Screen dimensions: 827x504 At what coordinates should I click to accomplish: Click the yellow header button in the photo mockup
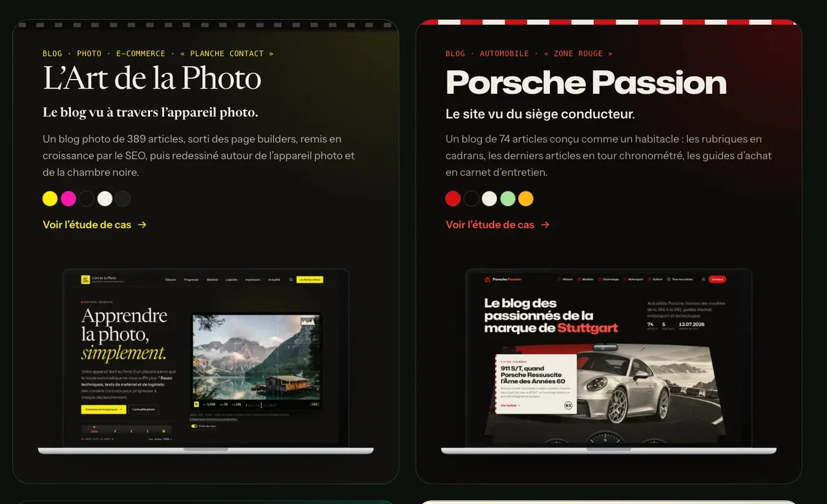(309, 280)
